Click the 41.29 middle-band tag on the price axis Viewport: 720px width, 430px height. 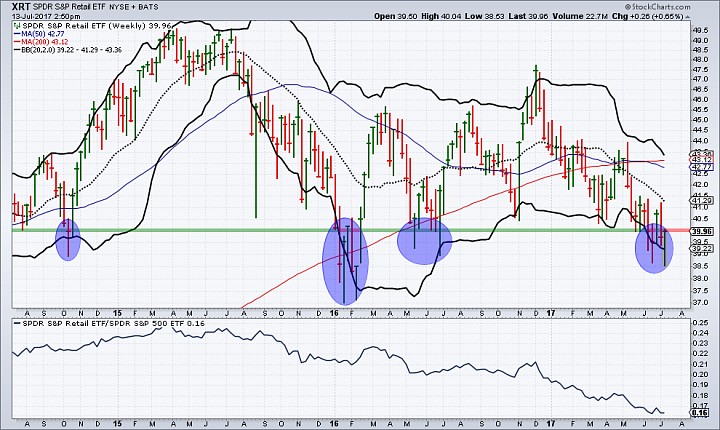pyautogui.click(x=703, y=200)
